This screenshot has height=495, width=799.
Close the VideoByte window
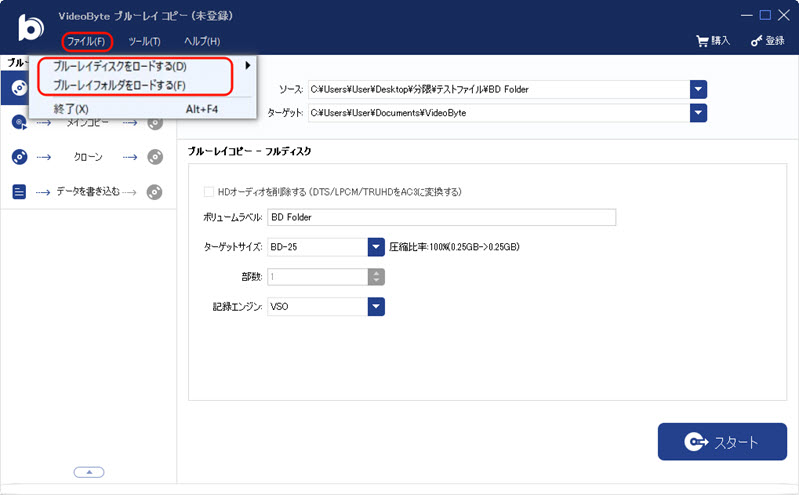[x=784, y=15]
